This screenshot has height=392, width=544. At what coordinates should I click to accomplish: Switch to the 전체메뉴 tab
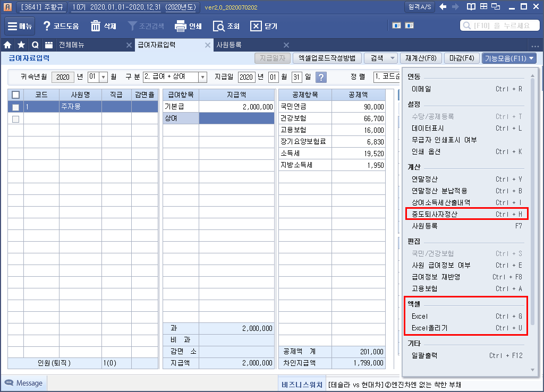pyautogui.click(x=72, y=45)
